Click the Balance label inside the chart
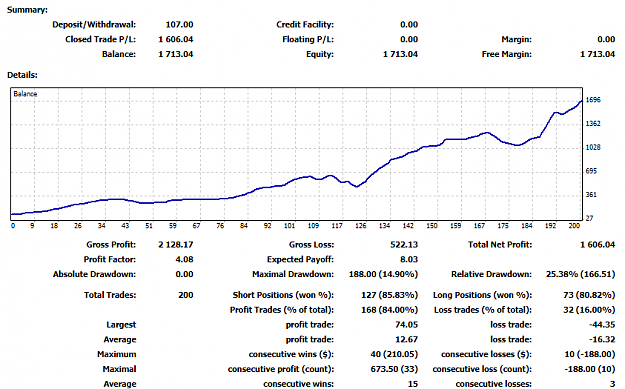625x389 pixels. (x=25, y=94)
